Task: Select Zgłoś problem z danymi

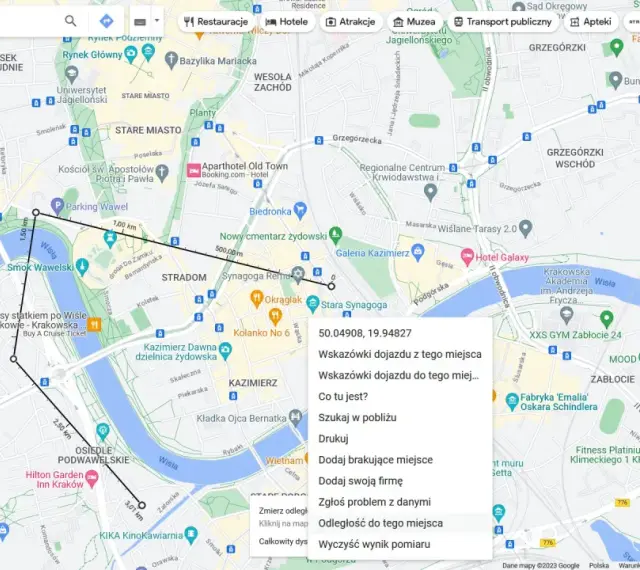Action: (x=400, y=502)
